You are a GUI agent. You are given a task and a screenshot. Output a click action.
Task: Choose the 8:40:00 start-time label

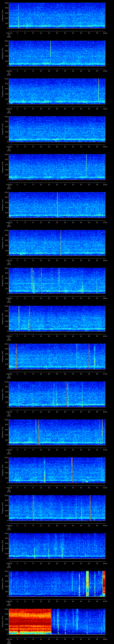tap(9, 374)
